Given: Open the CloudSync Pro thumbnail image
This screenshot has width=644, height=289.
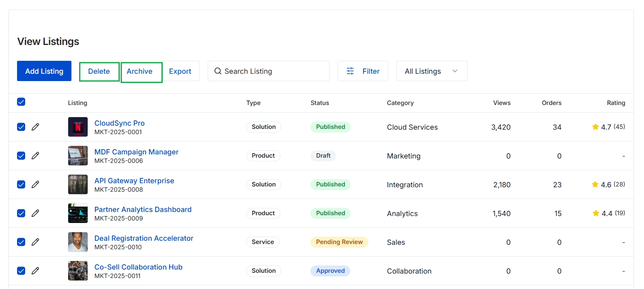Looking at the screenshot, I should pos(78,127).
